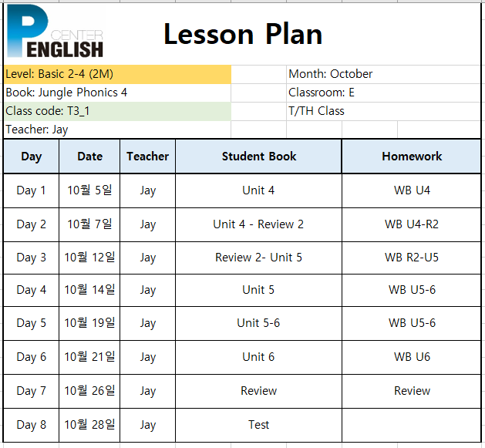Select the Unit 4 - Review 2 cell
The height and width of the screenshot is (448, 485).
click(x=258, y=224)
